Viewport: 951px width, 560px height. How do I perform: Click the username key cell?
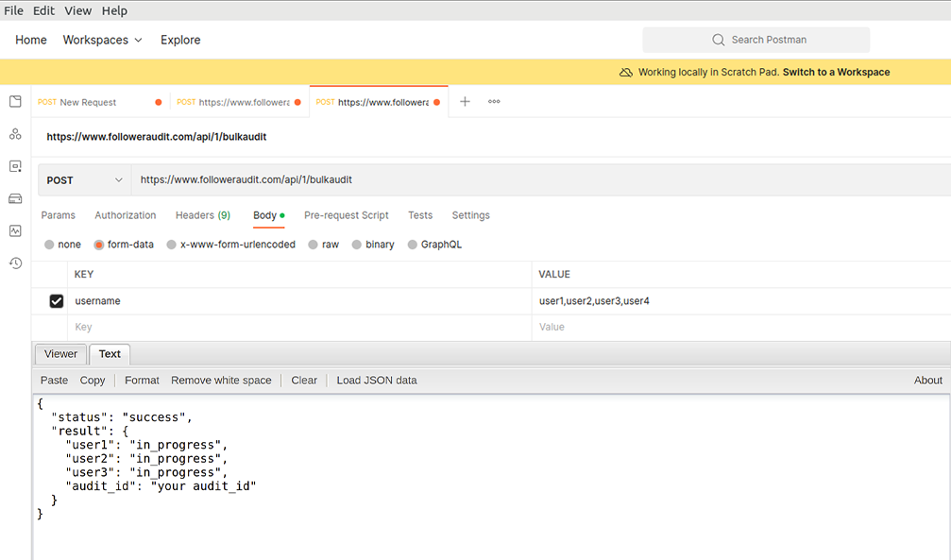pos(299,301)
